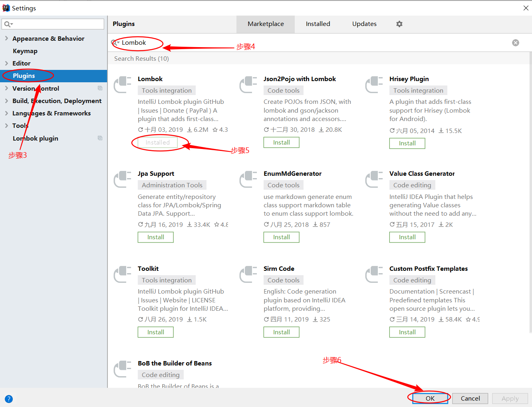
Task: Select the Custom Postfix Templates plugin icon
Action: coord(374,274)
